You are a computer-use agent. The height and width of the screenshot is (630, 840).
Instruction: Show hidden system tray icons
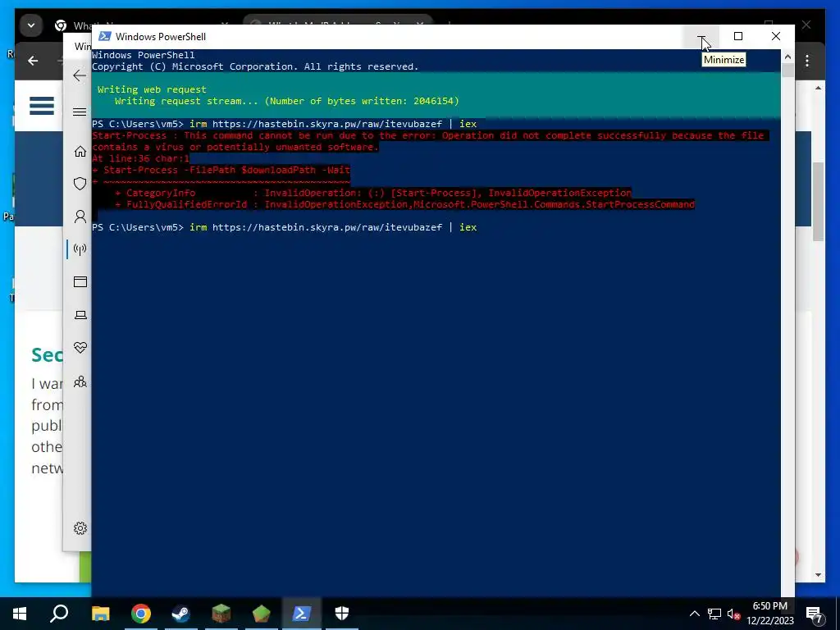694,614
